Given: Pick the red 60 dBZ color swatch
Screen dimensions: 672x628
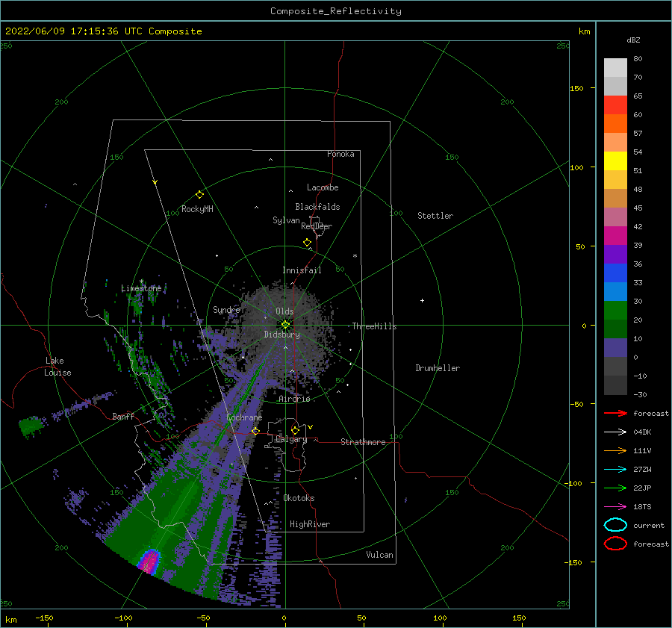Looking at the screenshot, I should pos(615,105).
